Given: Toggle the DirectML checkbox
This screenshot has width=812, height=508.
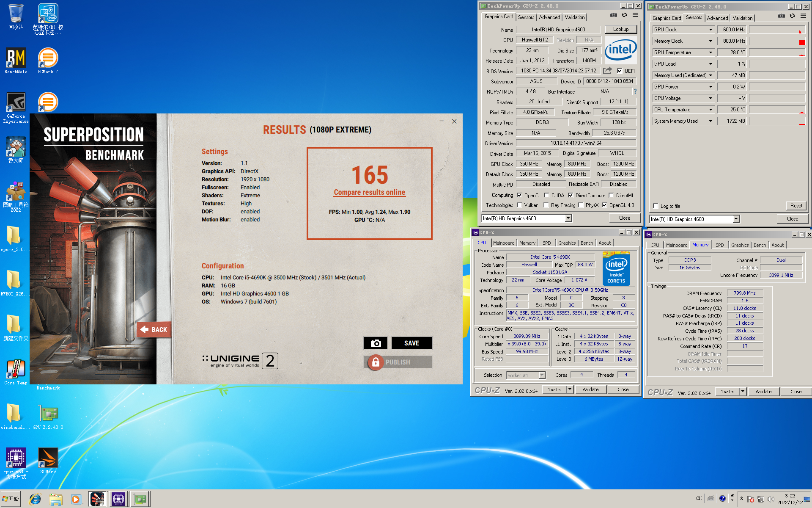Looking at the screenshot, I should 611,196.
